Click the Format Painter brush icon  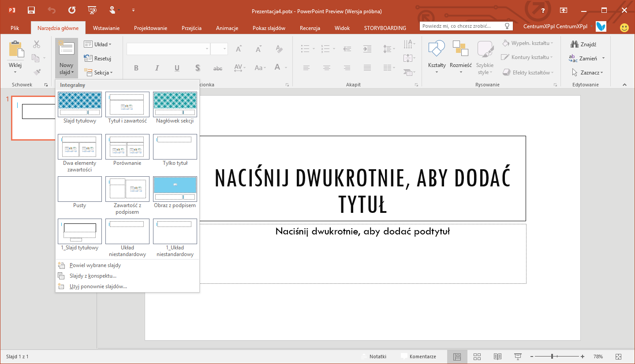pyautogui.click(x=37, y=72)
